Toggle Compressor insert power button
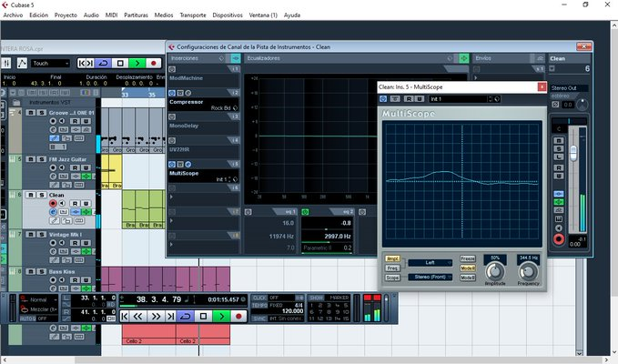The width and height of the screenshot is (618, 364). click(172, 93)
